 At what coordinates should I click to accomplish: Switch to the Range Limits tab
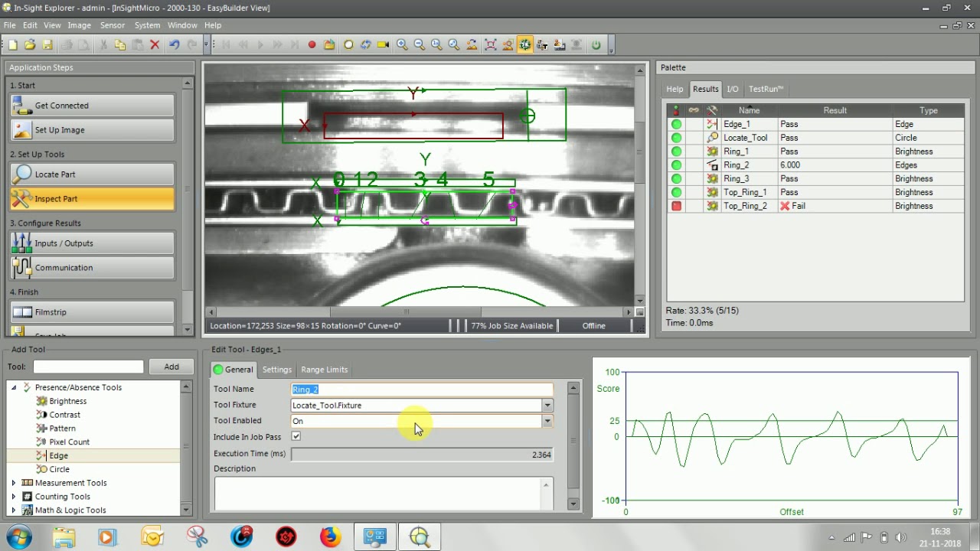click(325, 370)
